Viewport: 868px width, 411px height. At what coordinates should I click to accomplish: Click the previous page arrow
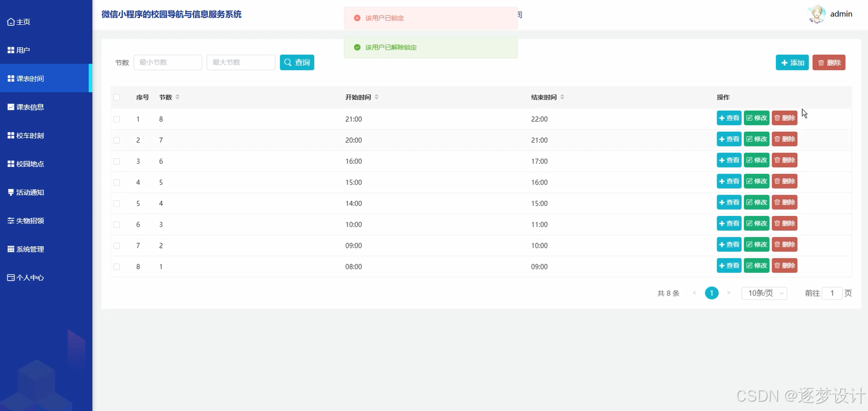coord(695,293)
